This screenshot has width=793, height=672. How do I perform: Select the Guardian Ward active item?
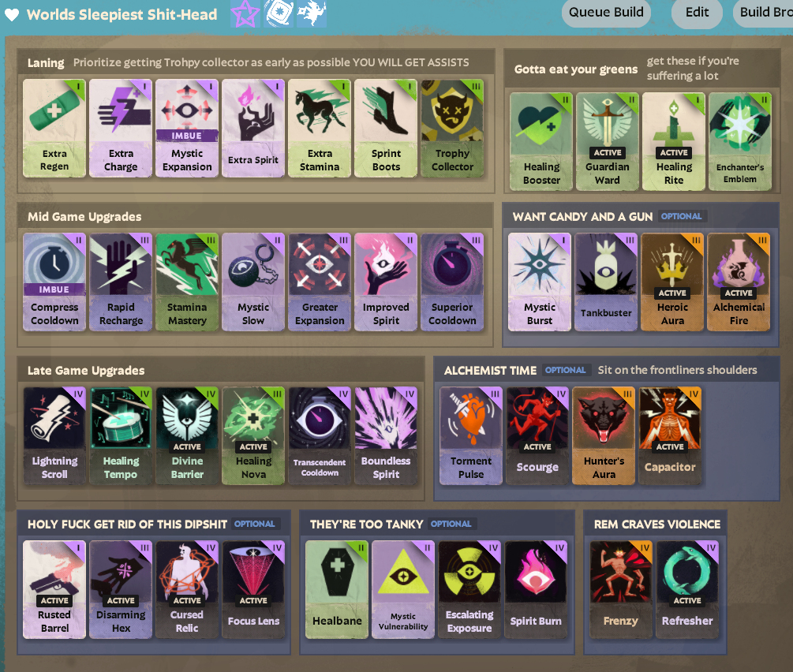[x=608, y=142]
